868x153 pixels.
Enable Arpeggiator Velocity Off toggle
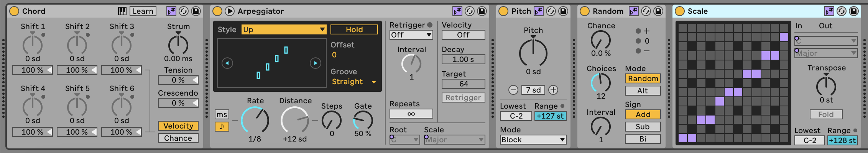[463, 35]
